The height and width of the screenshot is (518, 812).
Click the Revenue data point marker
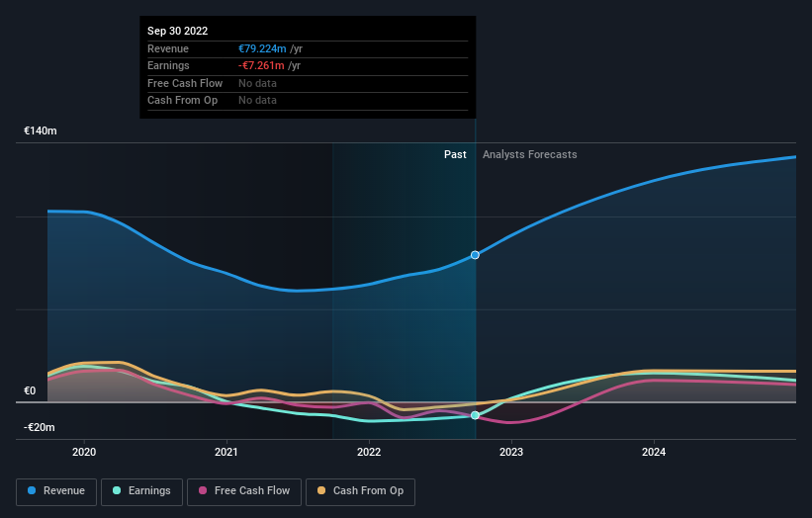(475, 255)
